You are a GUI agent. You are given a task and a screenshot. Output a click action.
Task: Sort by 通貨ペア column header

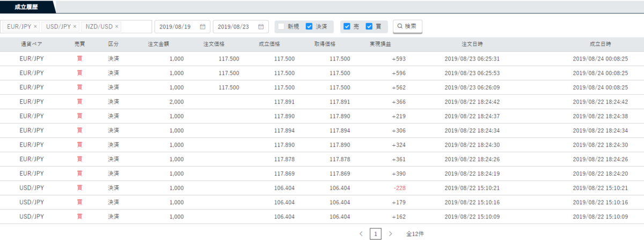tap(32, 44)
